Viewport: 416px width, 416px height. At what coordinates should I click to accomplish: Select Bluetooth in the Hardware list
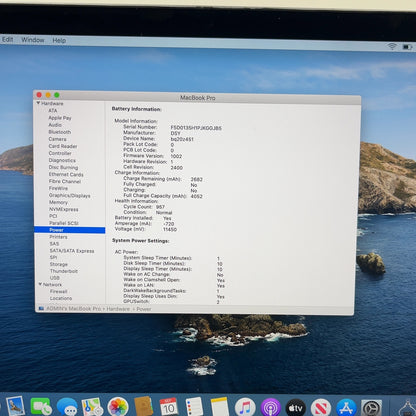(60, 132)
